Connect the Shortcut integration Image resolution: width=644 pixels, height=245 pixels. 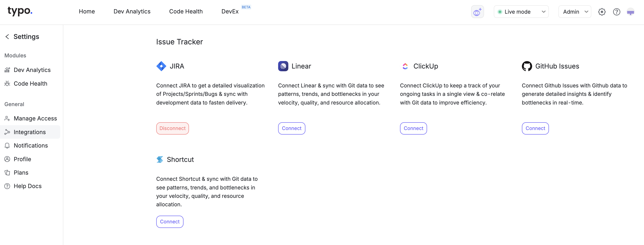click(170, 222)
